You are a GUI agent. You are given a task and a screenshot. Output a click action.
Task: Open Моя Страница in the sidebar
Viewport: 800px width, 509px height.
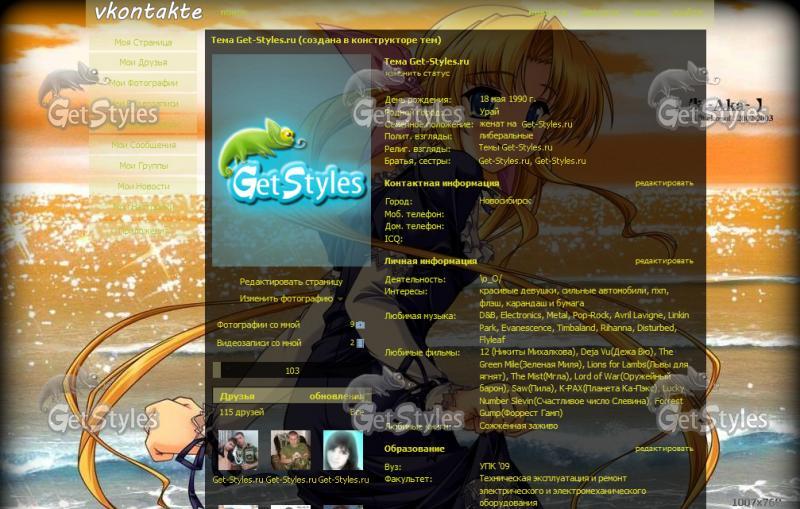click(x=143, y=42)
